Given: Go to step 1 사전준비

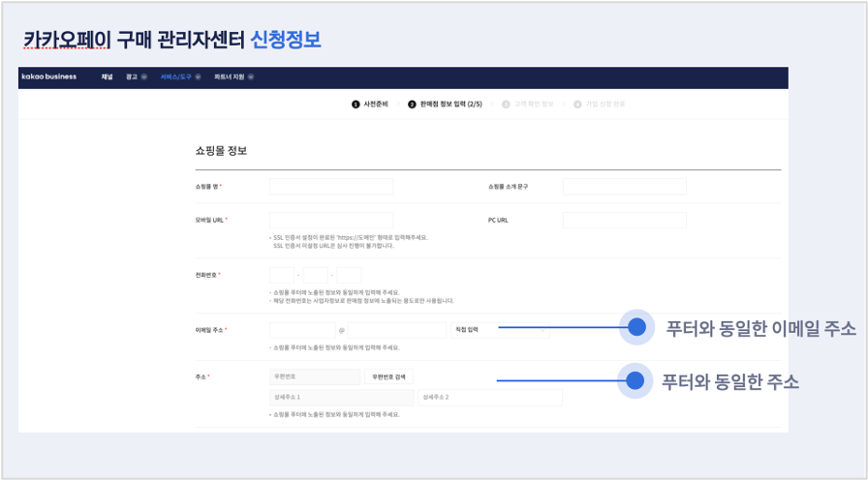Looking at the screenshot, I should (370, 104).
